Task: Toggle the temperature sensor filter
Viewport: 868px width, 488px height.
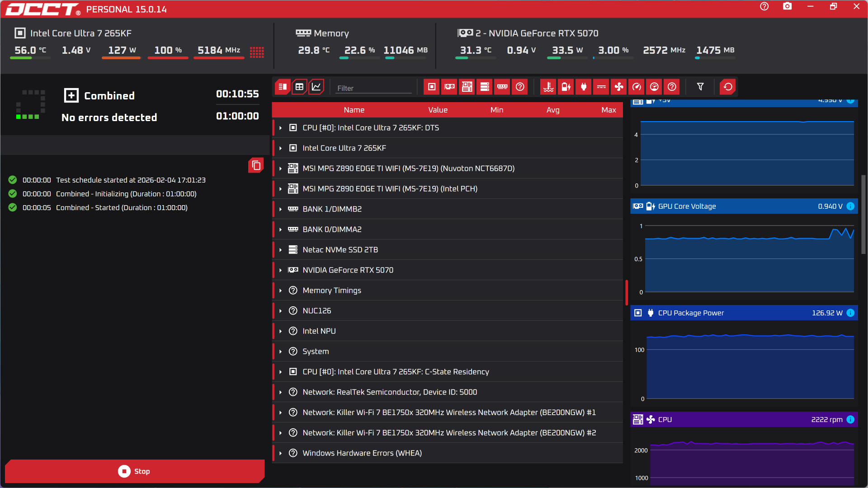Action: 548,87
